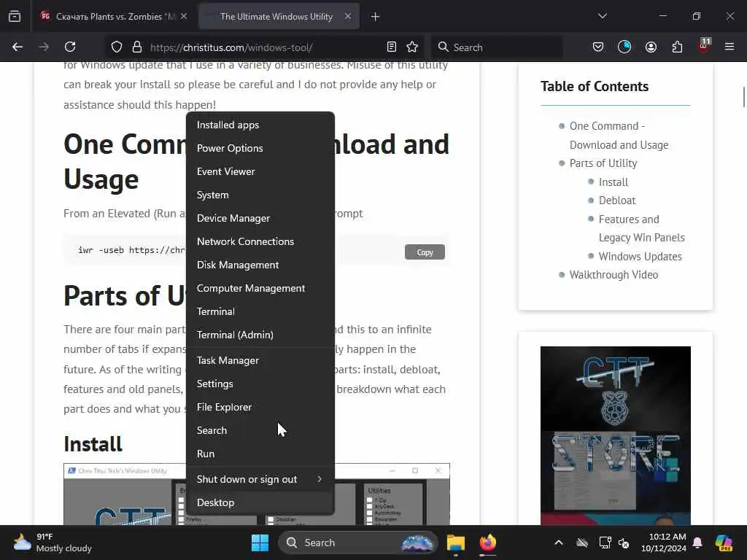This screenshot has width=747, height=560.
Task: Open Walkthrough Video contents link
Action: coord(614,275)
